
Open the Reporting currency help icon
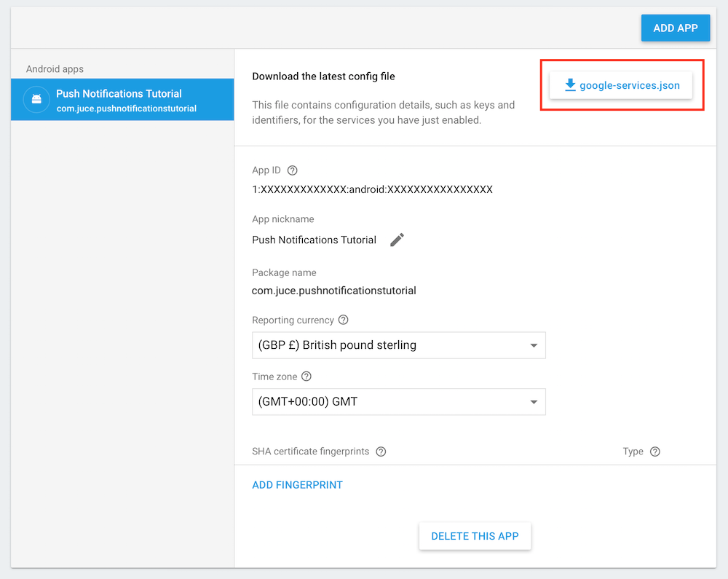click(x=343, y=319)
